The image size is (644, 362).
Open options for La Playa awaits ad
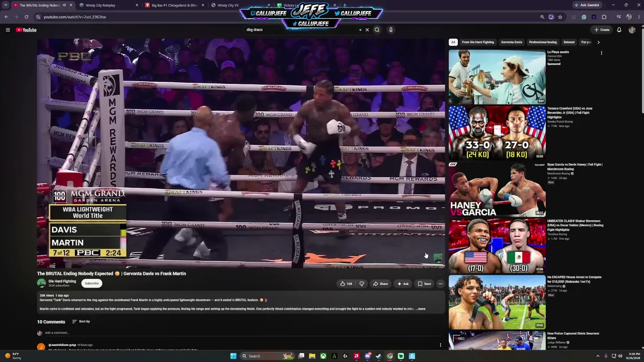(601, 53)
